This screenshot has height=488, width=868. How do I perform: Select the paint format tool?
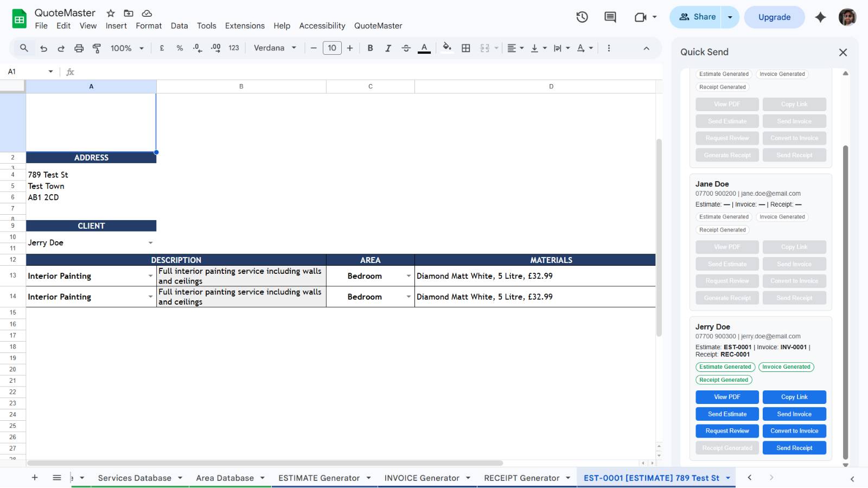click(x=97, y=48)
